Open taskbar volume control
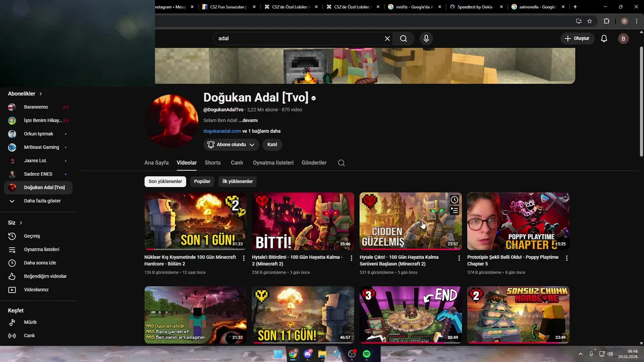 pos(610,354)
